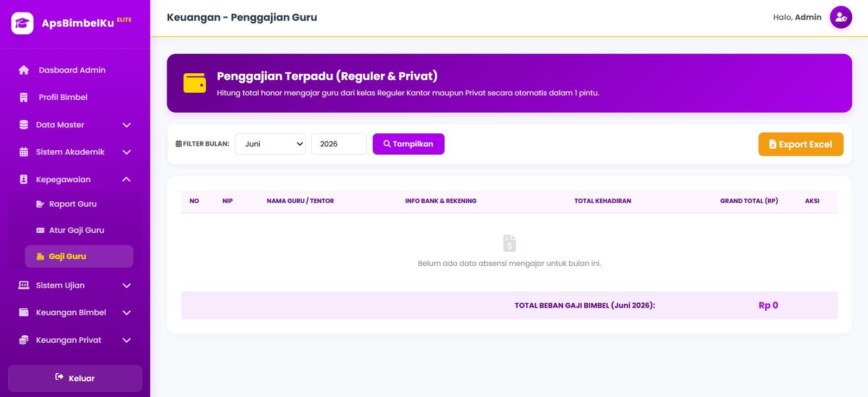Screen dimensions: 868x397
Task: Click the calendar icon beside Sistem Akademik
Action: 24,152
